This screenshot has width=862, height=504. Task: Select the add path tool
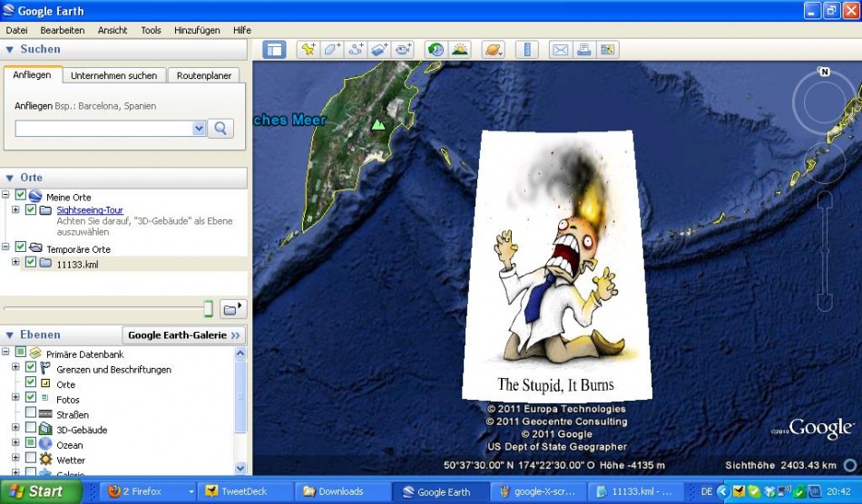tap(356, 50)
